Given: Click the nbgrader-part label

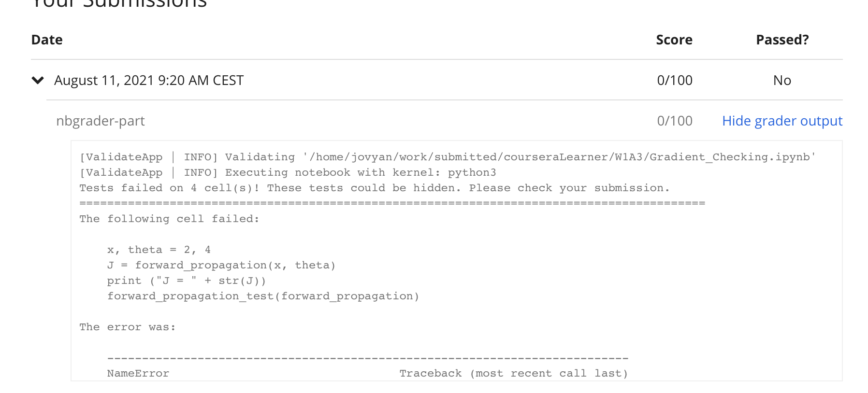Looking at the screenshot, I should tap(101, 121).
